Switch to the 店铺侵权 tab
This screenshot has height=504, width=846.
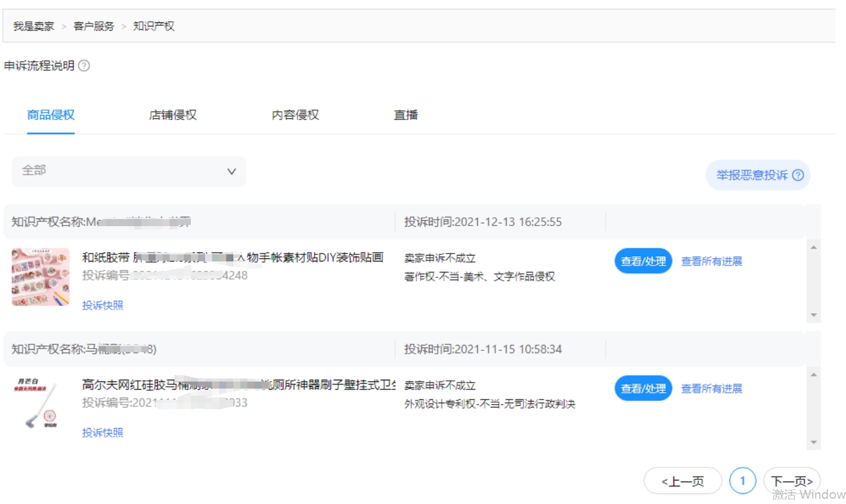tap(173, 115)
